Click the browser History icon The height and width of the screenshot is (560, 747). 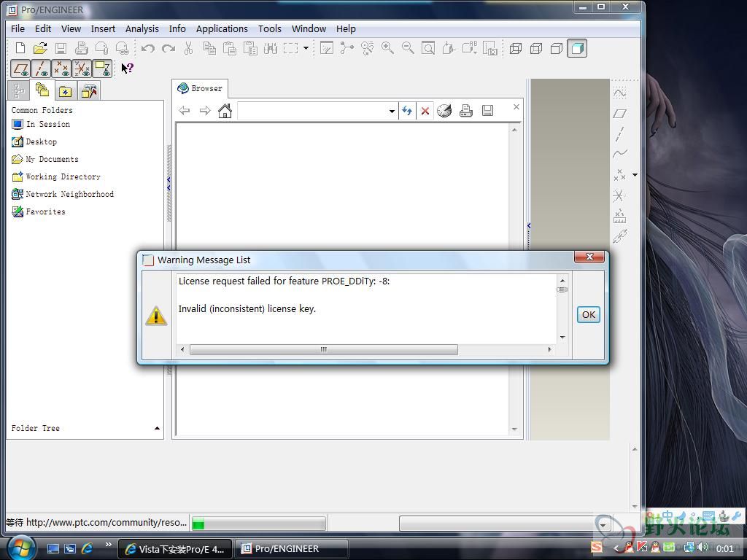[444, 111]
